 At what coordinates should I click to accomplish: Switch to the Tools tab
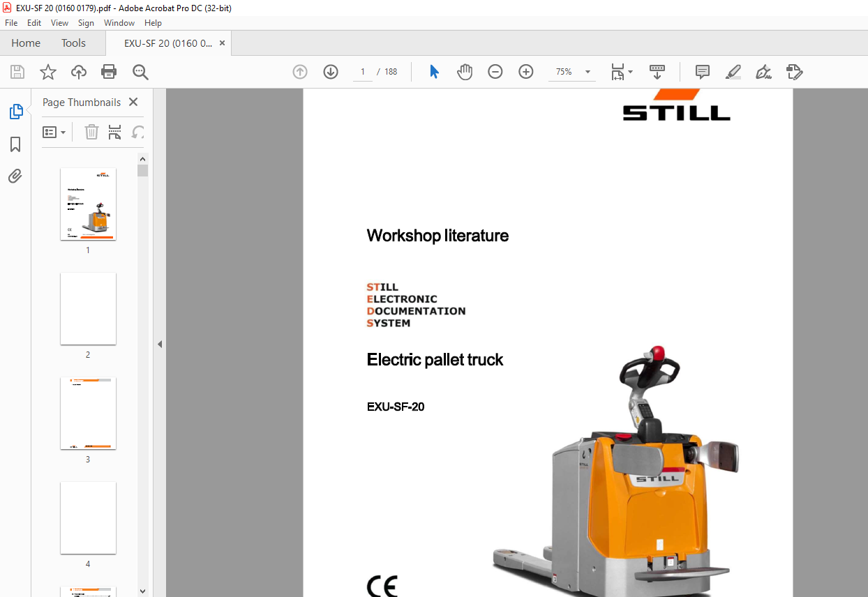pyautogui.click(x=73, y=43)
